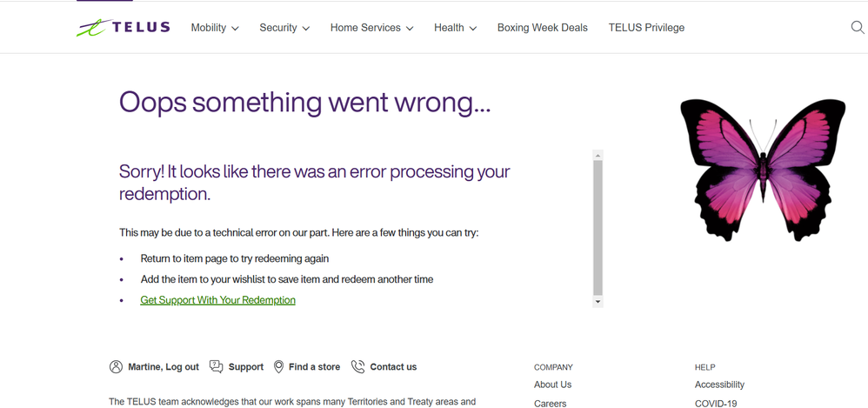This screenshot has width=868, height=408.
Task: Click the Find a store pin icon
Action: pyautogui.click(x=278, y=367)
